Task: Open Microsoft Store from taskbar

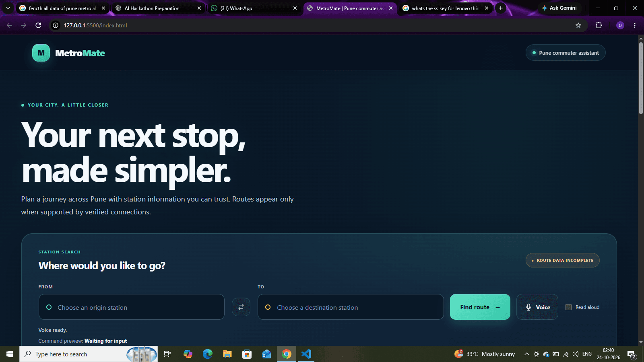Action: (x=247, y=354)
